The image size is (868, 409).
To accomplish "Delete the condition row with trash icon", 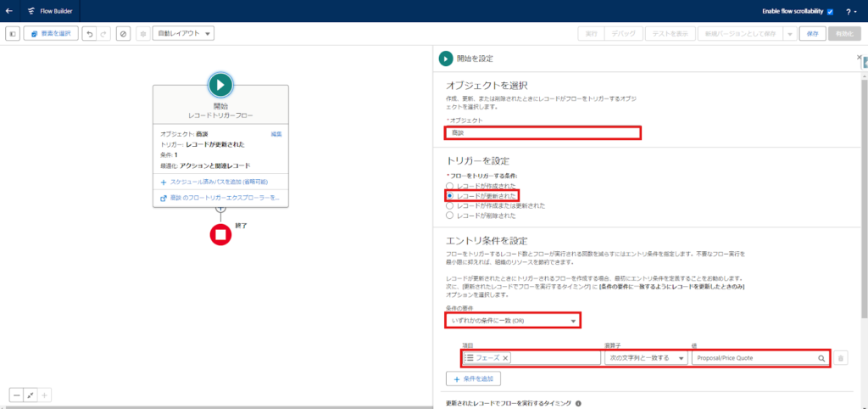I will pyautogui.click(x=841, y=358).
